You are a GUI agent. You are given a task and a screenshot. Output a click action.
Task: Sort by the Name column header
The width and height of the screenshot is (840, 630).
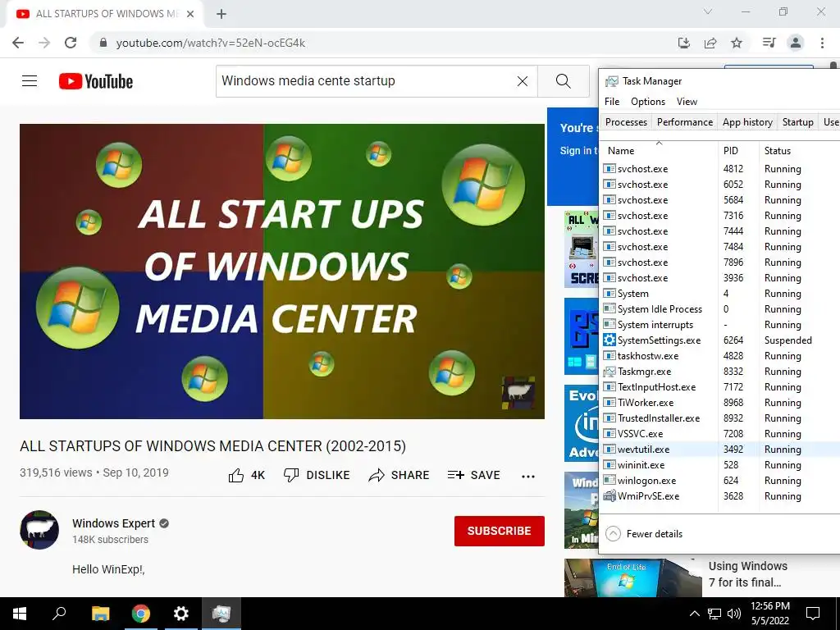pos(659,151)
